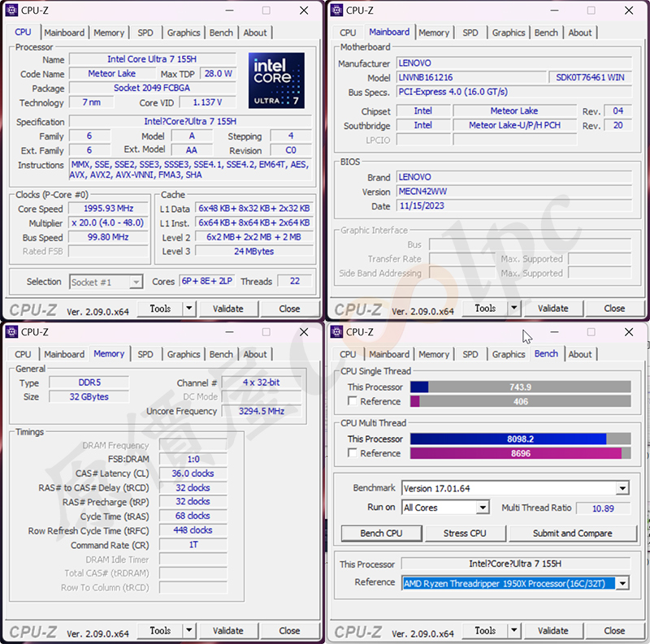Click the CPU-Z icon in the Bench window title bar

coord(336,332)
